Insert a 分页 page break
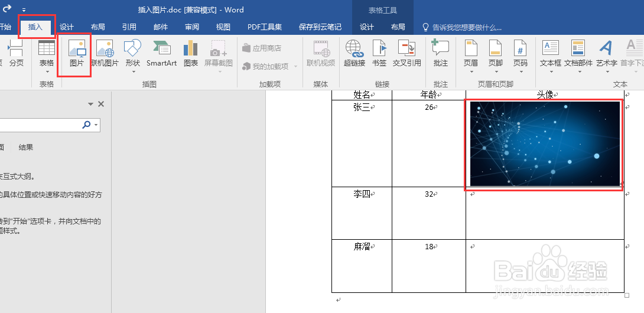This screenshot has width=644, height=313. [x=17, y=54]
